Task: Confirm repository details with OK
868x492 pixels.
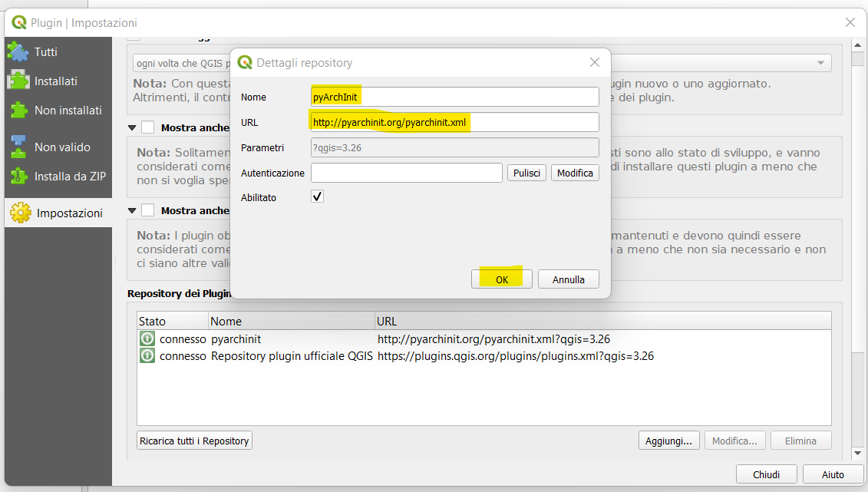Action: tap(501, 279)
